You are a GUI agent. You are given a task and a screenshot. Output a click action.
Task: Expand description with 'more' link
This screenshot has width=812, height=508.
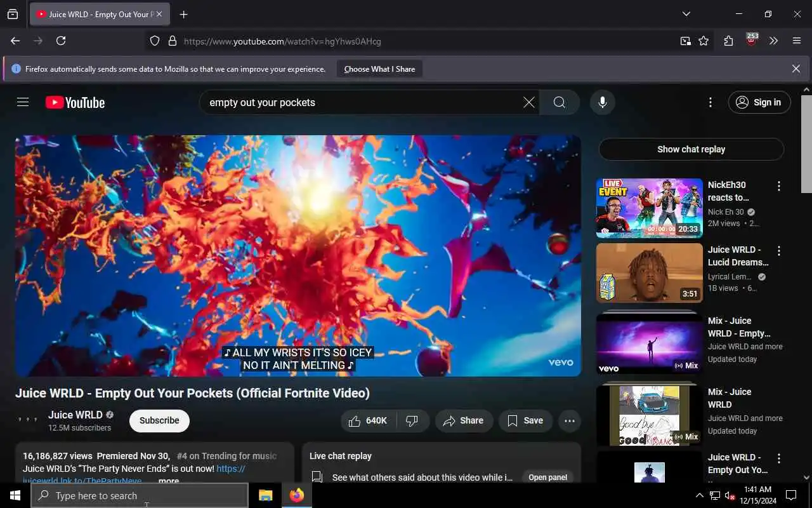[x=168, y=481]
